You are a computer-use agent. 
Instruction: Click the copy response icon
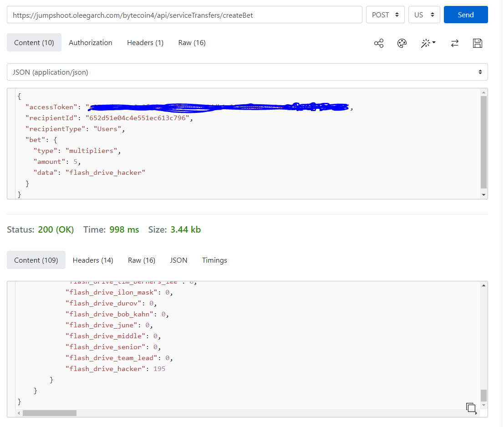471,408
